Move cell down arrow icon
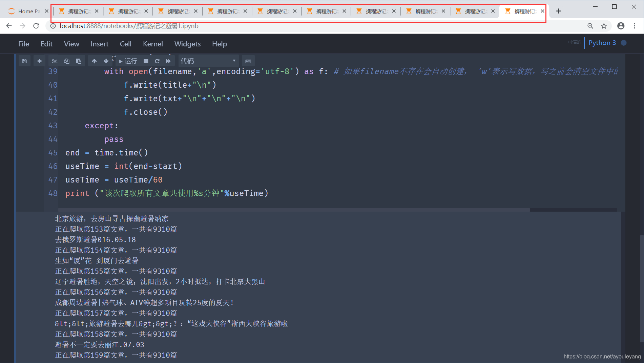This screenshot has width=644, height=363. [106, 61]
